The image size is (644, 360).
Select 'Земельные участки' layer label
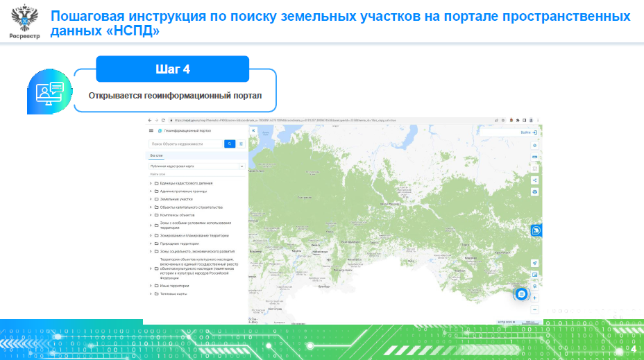click(176, 199)
